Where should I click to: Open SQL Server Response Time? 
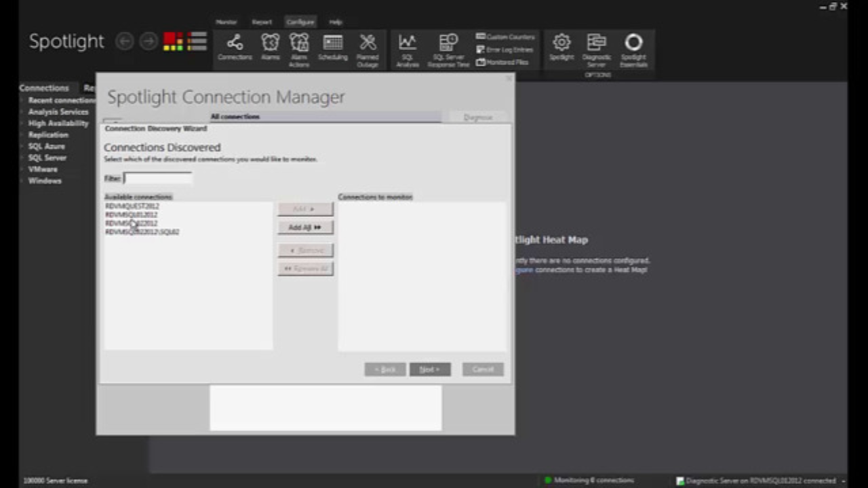[x=448, y=47]
